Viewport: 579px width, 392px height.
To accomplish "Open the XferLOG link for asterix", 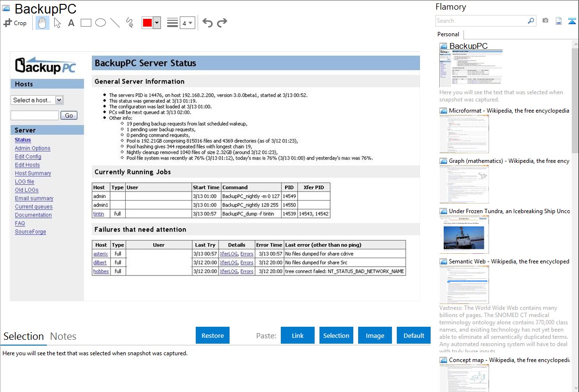I will pyautogui.click(x=229, y=254).
